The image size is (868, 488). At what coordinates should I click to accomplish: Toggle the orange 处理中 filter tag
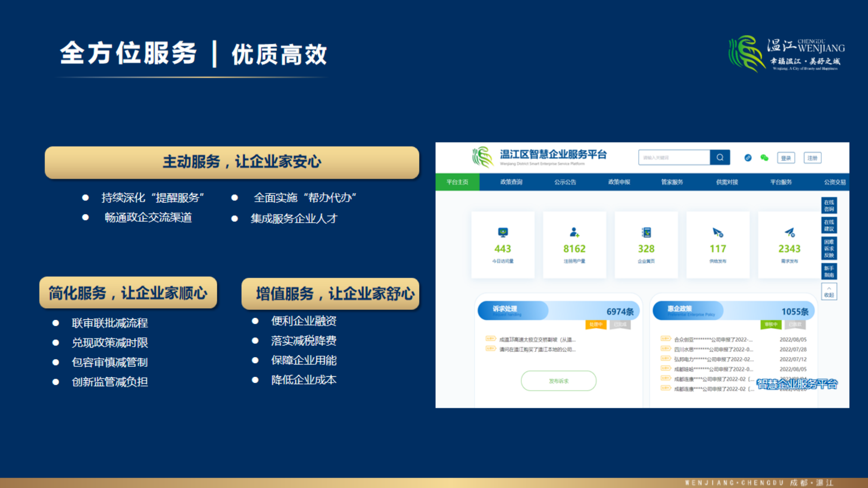(x=596, y=324)
